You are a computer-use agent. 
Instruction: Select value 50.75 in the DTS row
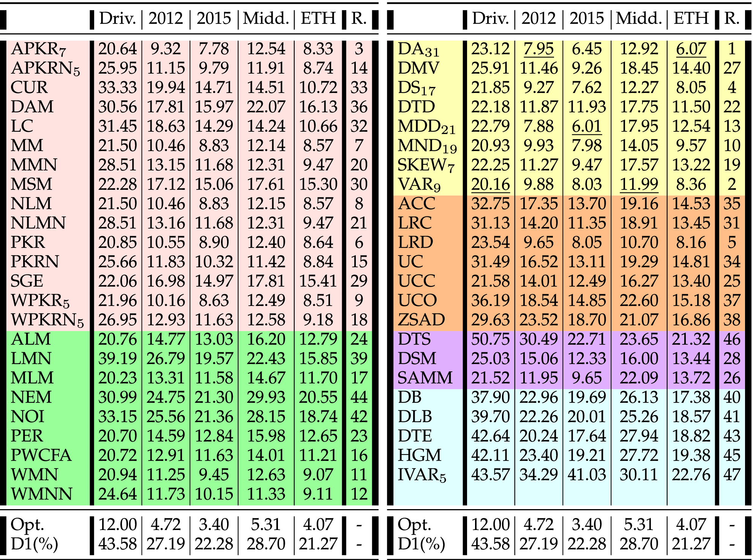(x=490, y=339)
